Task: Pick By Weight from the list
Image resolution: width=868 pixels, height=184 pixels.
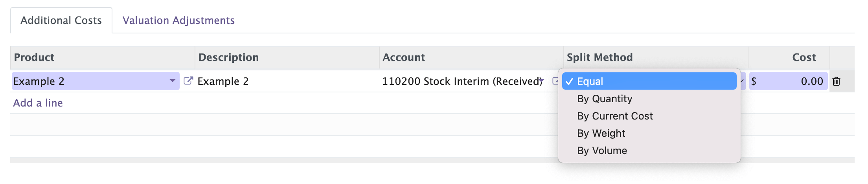Action: [601, 133]
